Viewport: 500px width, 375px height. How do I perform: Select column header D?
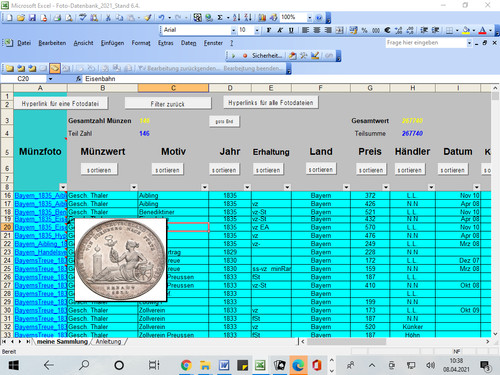tap(230, 88)
